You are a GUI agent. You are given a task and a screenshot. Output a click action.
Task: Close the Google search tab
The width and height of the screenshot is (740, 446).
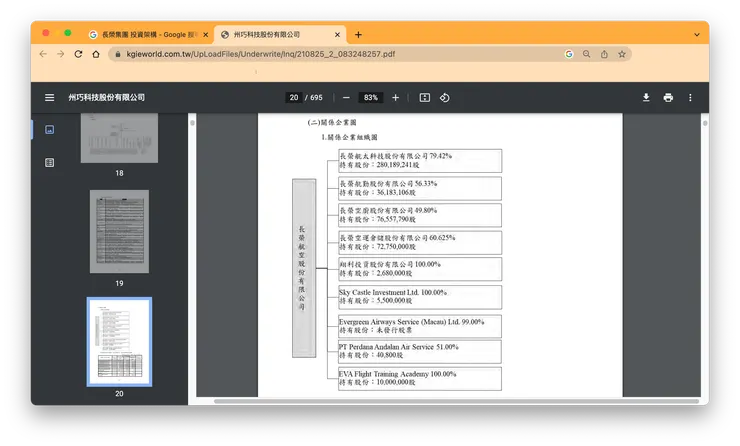click(206, 34)
